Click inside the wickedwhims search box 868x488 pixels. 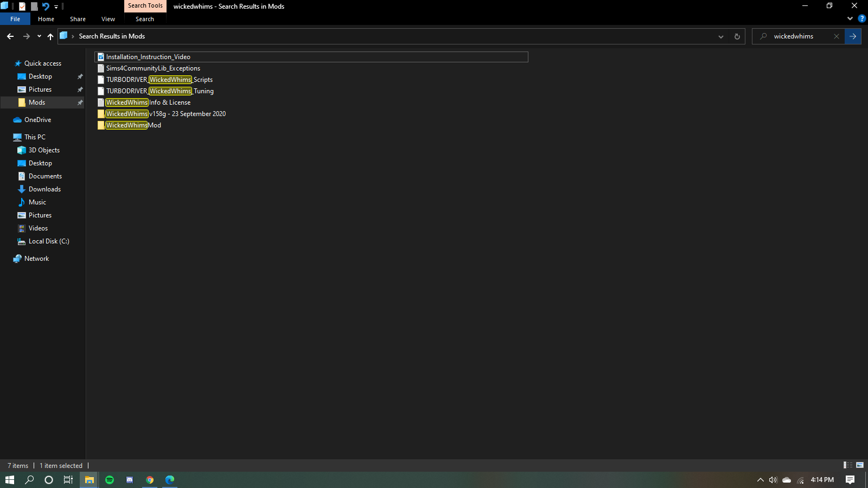(x=799, y=36)
